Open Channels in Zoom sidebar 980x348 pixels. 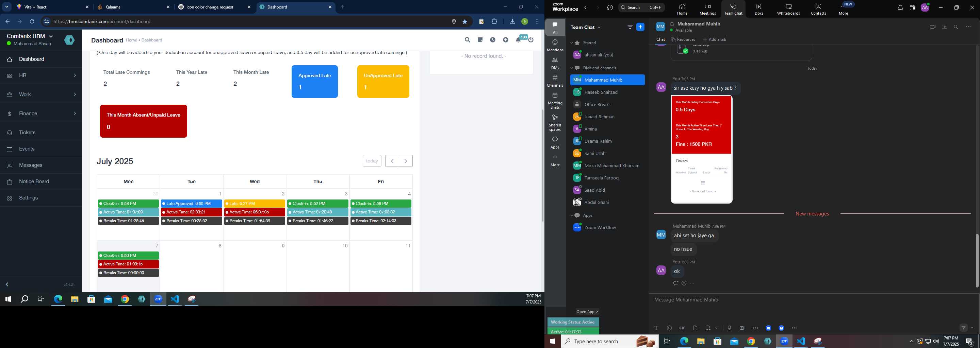(555, 81)
